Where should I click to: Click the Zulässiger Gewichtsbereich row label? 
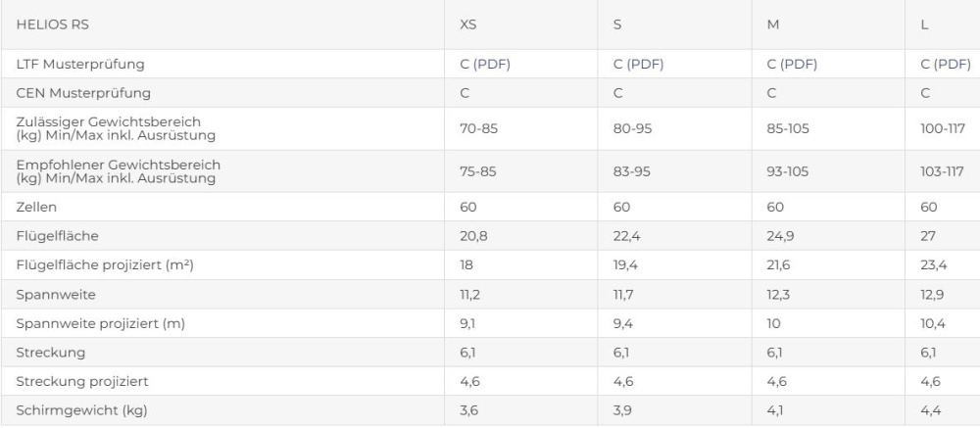pos(116,128)
